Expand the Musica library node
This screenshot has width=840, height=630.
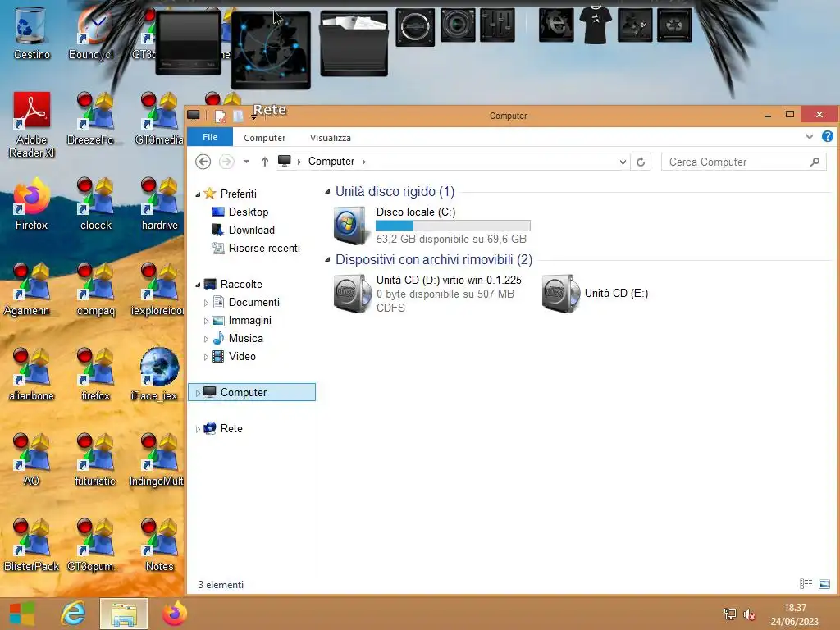(x=206, y=339)
